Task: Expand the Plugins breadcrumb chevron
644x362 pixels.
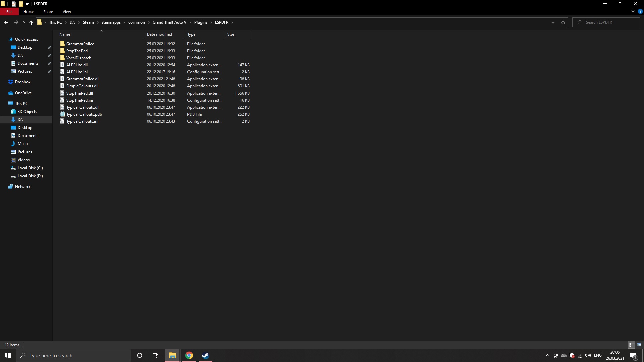Action: pos(211,22)
